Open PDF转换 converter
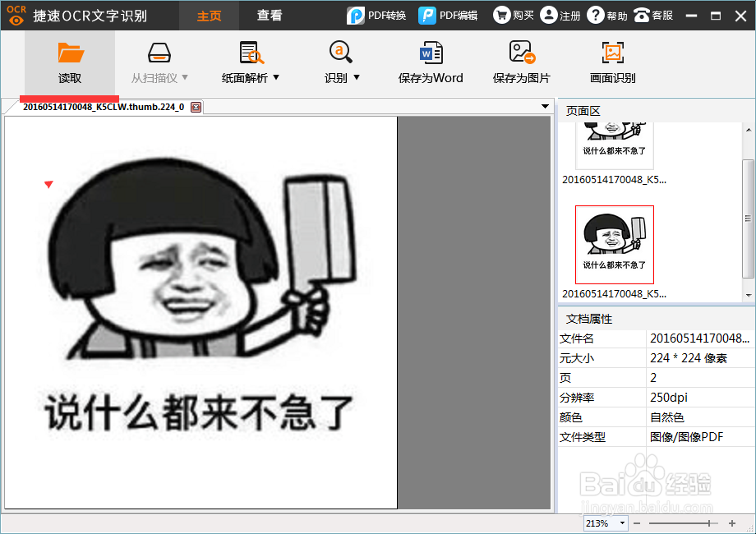Screen dimensions: 756x534 click(376, 16)
